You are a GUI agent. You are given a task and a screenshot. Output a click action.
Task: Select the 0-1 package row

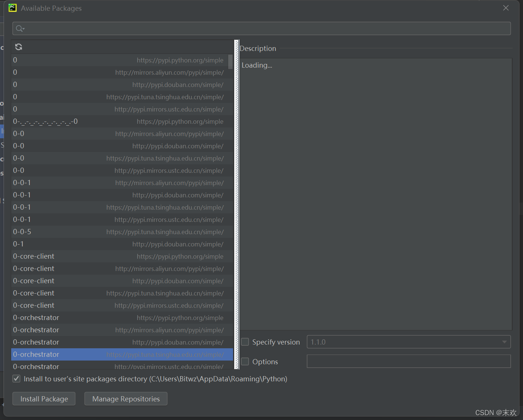122,244
